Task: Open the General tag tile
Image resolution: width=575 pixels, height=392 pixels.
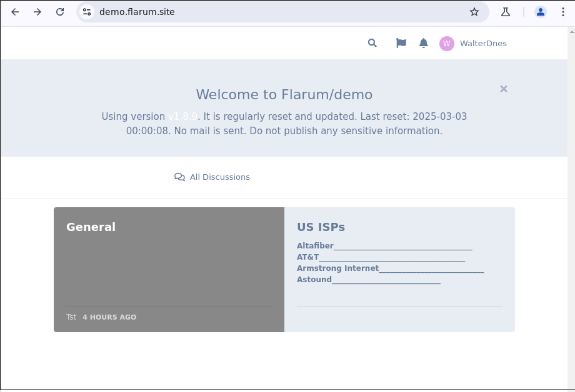Action: [x=169, y=270]
